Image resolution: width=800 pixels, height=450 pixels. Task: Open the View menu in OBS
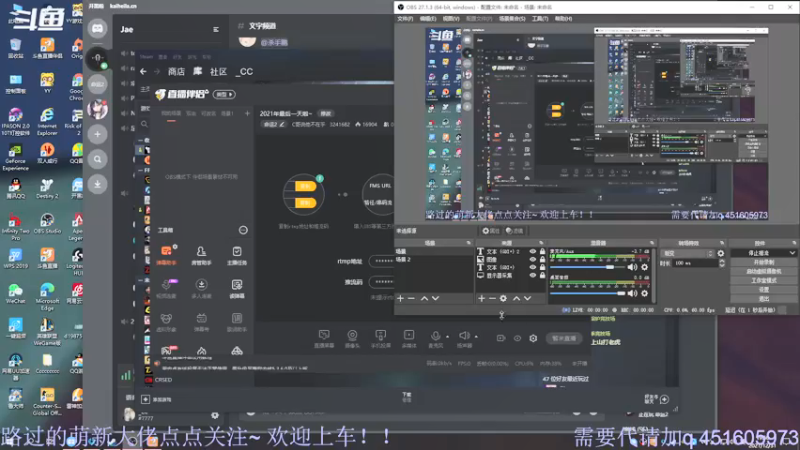tap(451, 19)
